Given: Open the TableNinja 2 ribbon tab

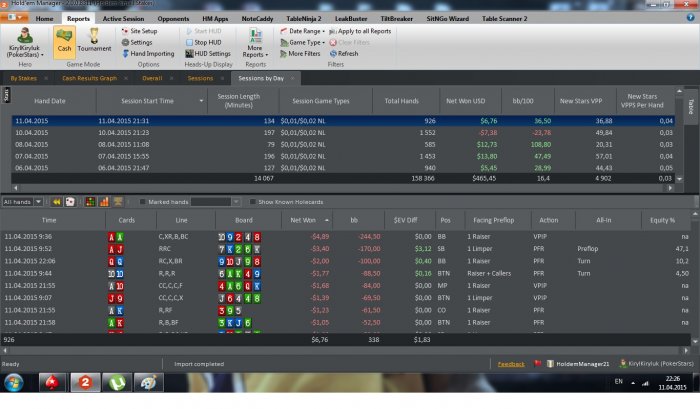Looking at the screenshot, I should [304, 19].
